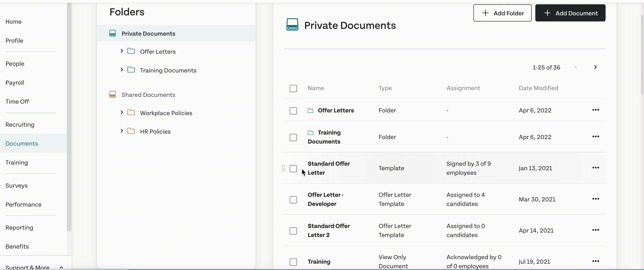The height and width of the screenshot is (270, 644).
Task: Click the Training Documents row folder icon in table
Action: (x=310, y=133)
